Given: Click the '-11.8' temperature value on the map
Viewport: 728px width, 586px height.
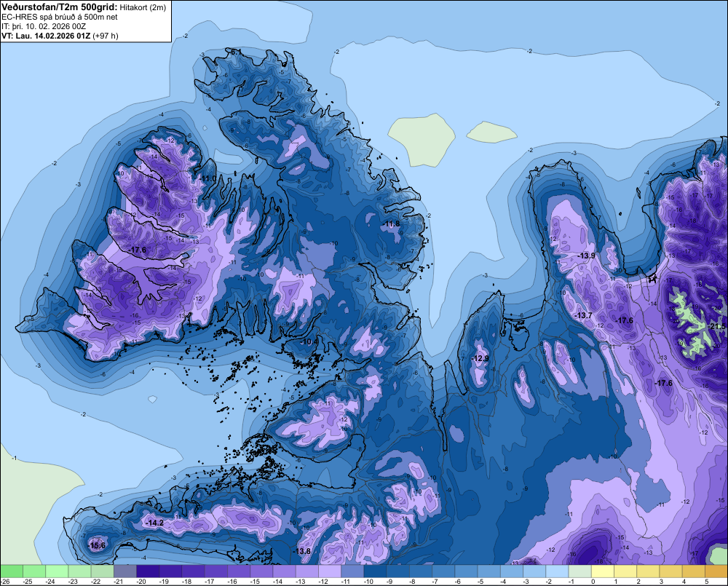Looking at the screenshot, I should (392, 223).
